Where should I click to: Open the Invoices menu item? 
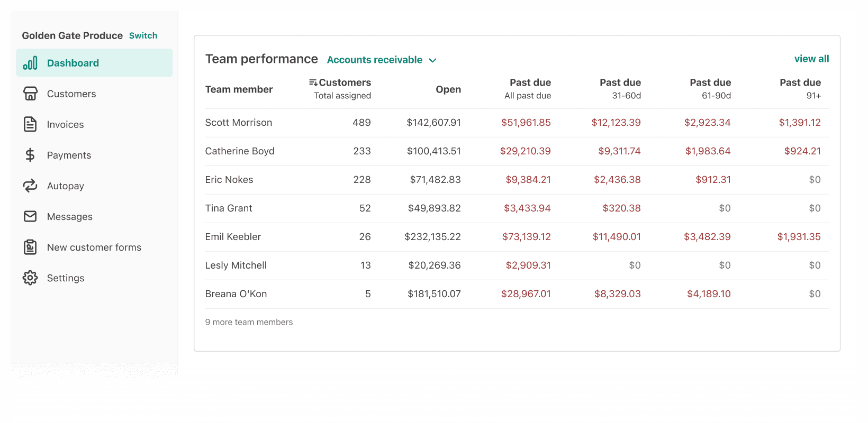click(x=65, y=124)
